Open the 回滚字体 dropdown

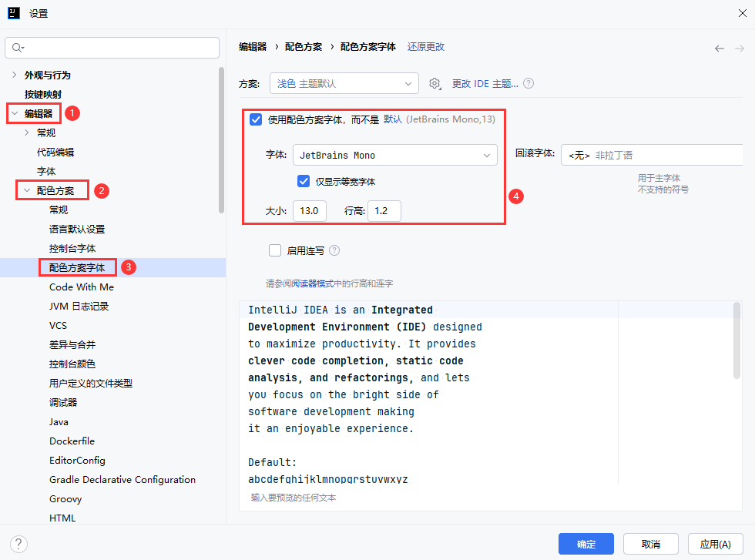[x=652, y=155]
